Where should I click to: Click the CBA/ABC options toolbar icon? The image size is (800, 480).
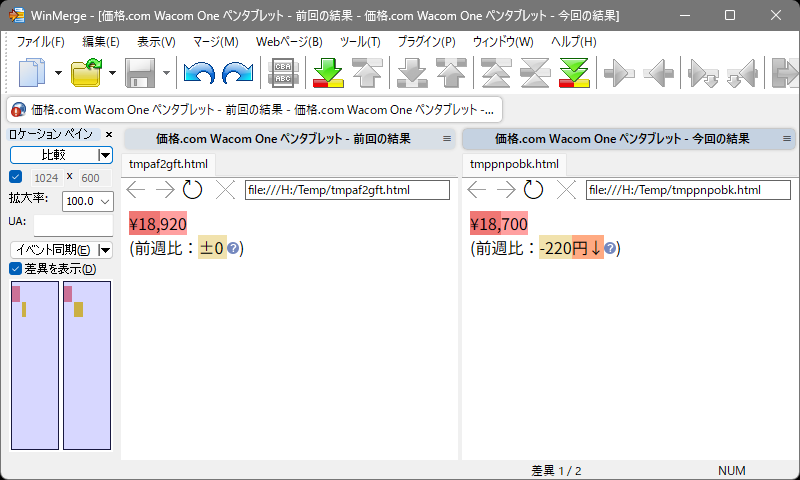pyautogui.click(x=283, y=72)
